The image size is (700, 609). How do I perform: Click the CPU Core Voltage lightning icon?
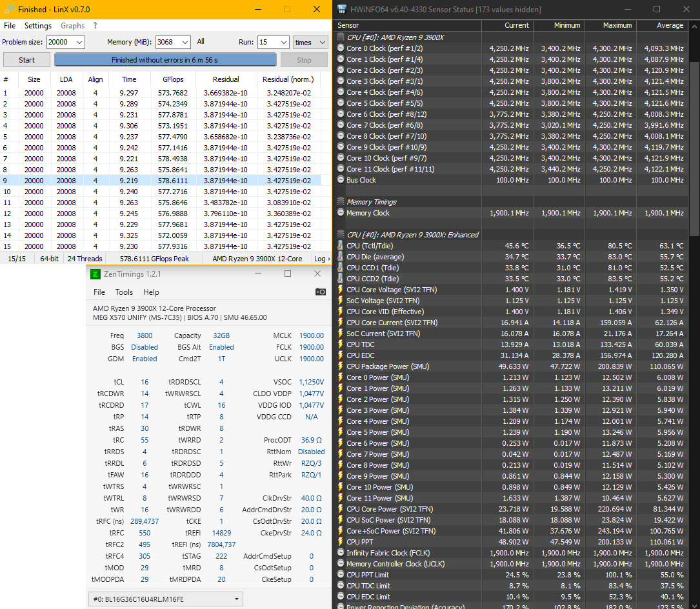[341, 290]
